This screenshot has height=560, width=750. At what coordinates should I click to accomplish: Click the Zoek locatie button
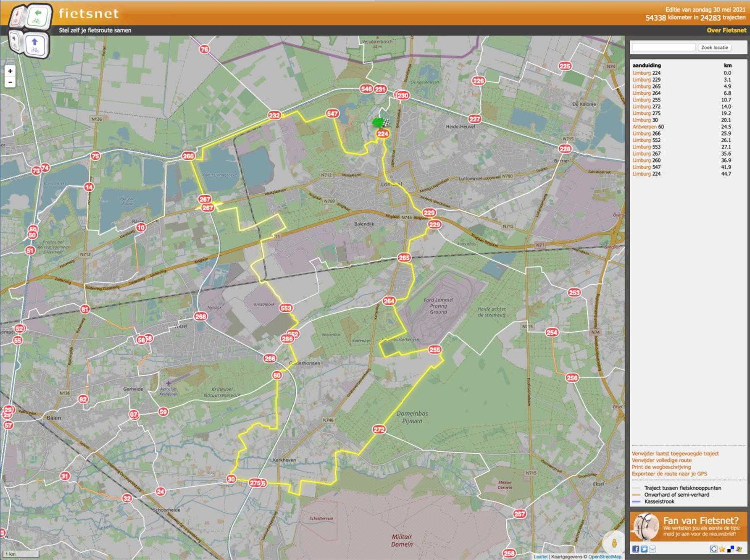coord(714,47)
